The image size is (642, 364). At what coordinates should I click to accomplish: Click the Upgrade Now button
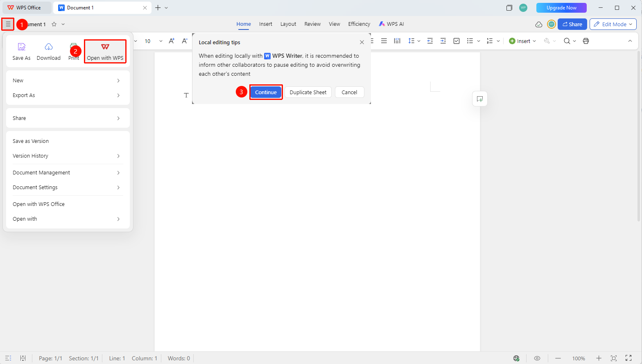coord(561,8)
